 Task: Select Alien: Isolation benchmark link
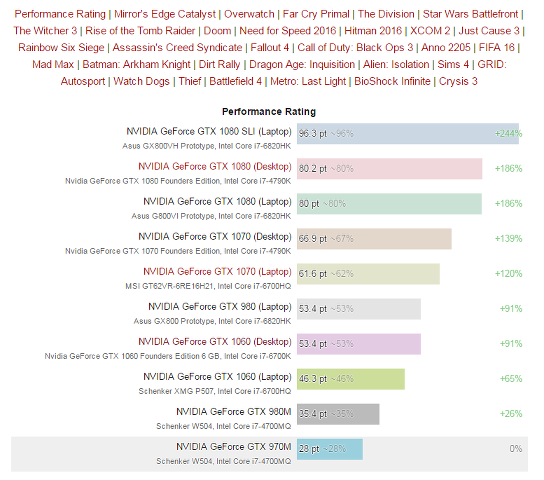(x=396, y=65)
